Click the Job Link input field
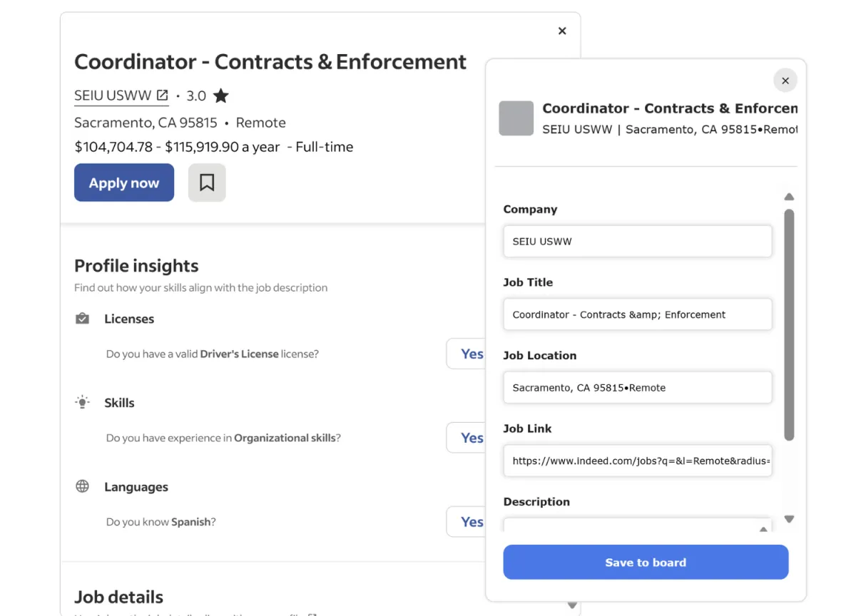Screen dimensions: 856x616 [638, 461]
